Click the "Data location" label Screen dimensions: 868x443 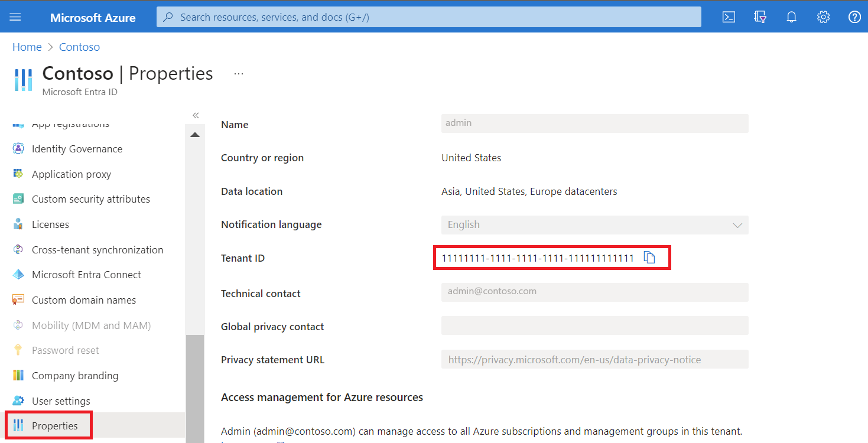tap(252, 191)
